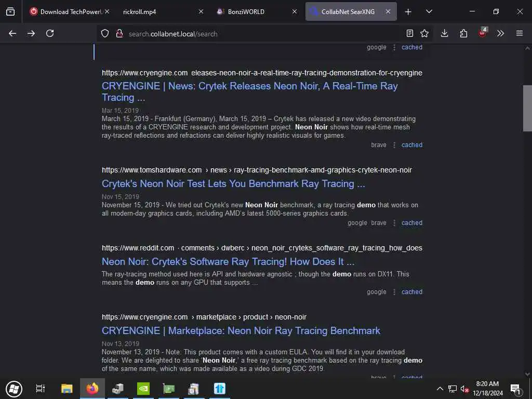Bookmark this page with the star icon
This screenshot has height=399, width=532.
[x=424, y=33]
